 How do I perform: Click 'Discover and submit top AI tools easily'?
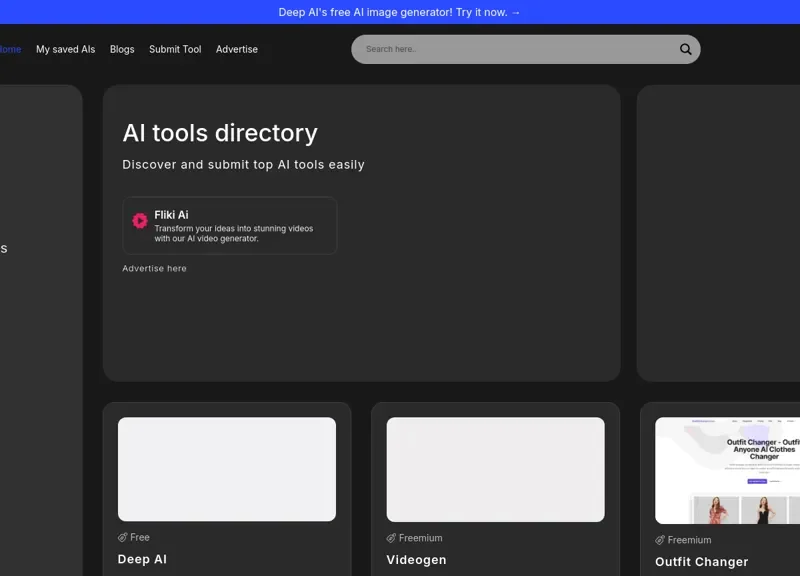click(243, 165)
